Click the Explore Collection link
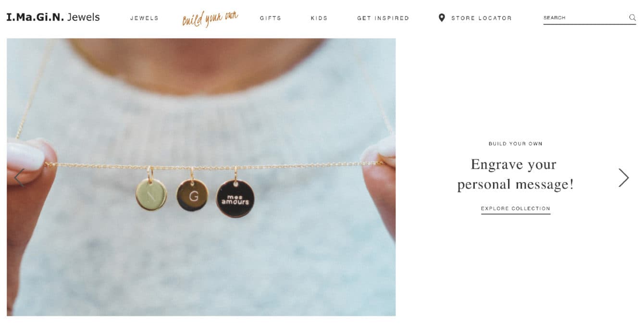Screen dimensions: 644x324 click(516, 209)
